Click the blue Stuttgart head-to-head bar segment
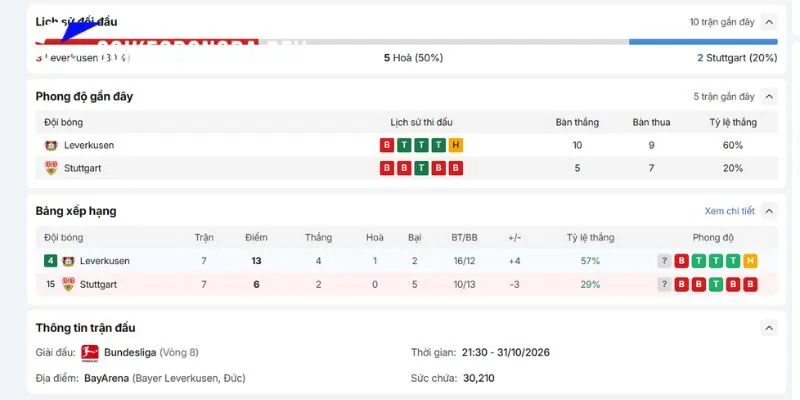 click(703, 42)
